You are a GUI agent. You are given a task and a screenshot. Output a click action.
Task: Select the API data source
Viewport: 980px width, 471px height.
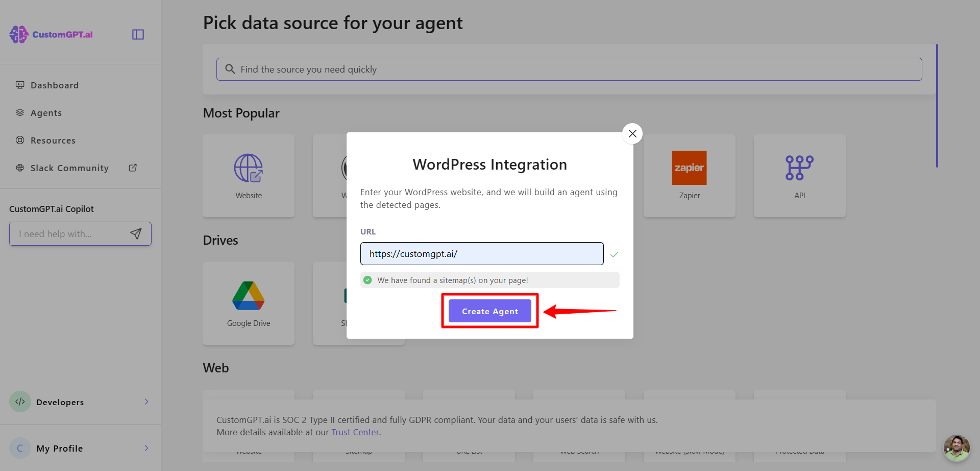click(x=800, y=176)
